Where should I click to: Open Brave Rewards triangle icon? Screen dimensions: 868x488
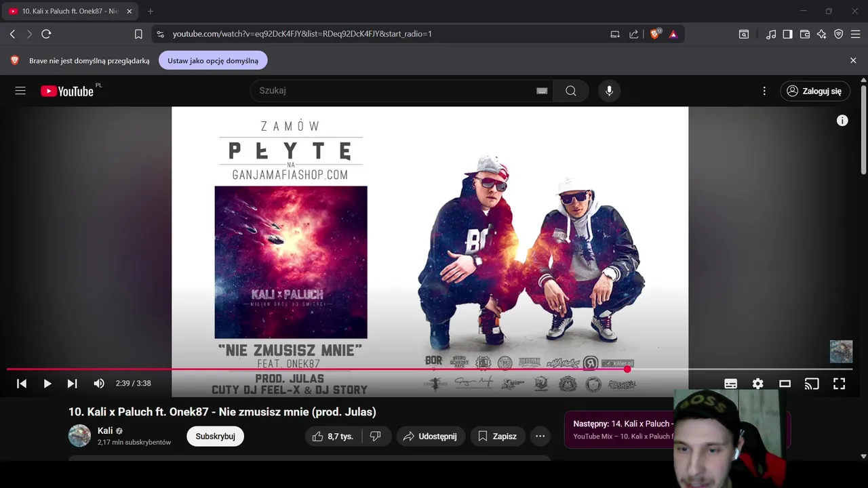click(673, 34)
